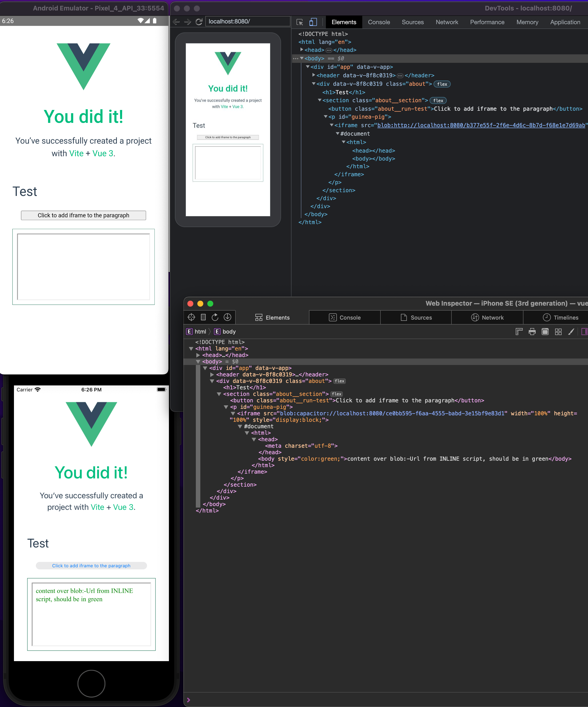Click the element selection crosshair in Web Inspector

pos(191,317)
